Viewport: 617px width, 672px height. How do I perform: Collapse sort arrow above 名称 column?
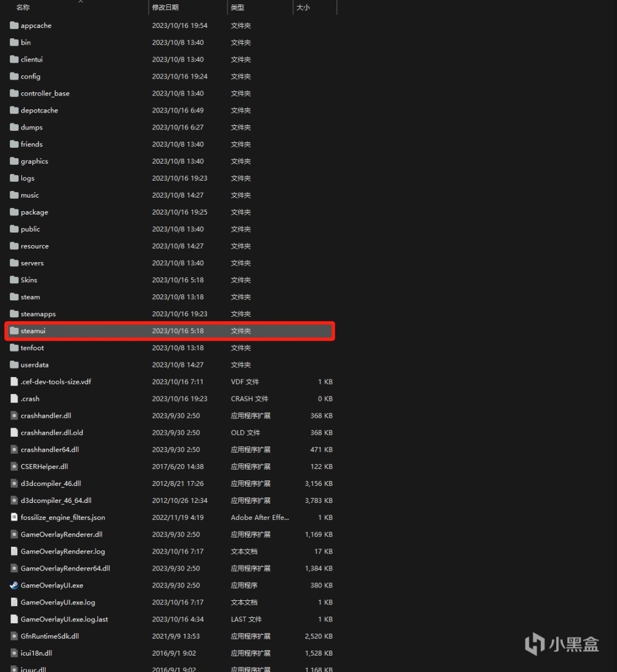80,2
